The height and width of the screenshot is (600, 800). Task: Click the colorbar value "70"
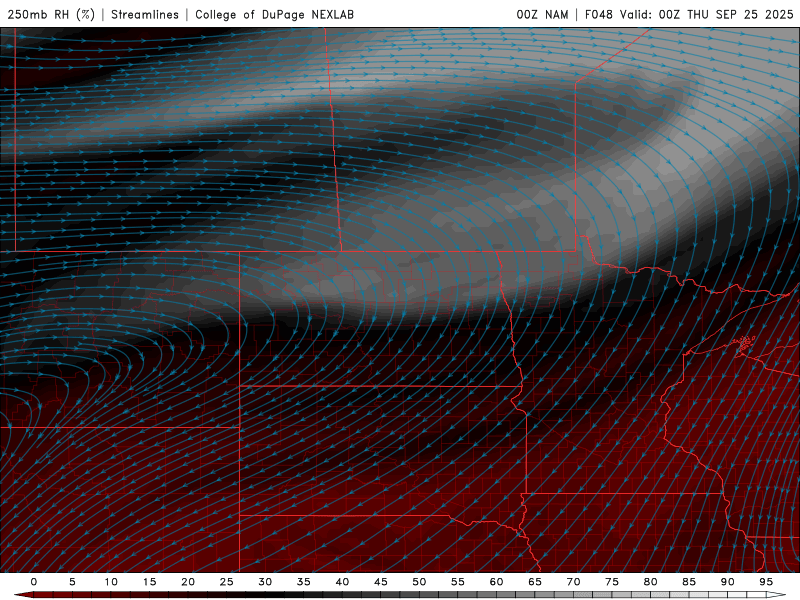pos(573,582)
